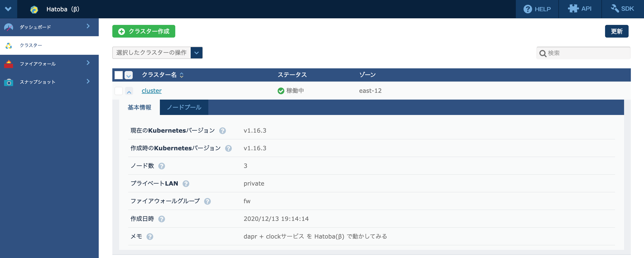This screenshot has width=644, height=258.
Task: Toggle the select-all clusters checkbox
Action: pos(118,75)
